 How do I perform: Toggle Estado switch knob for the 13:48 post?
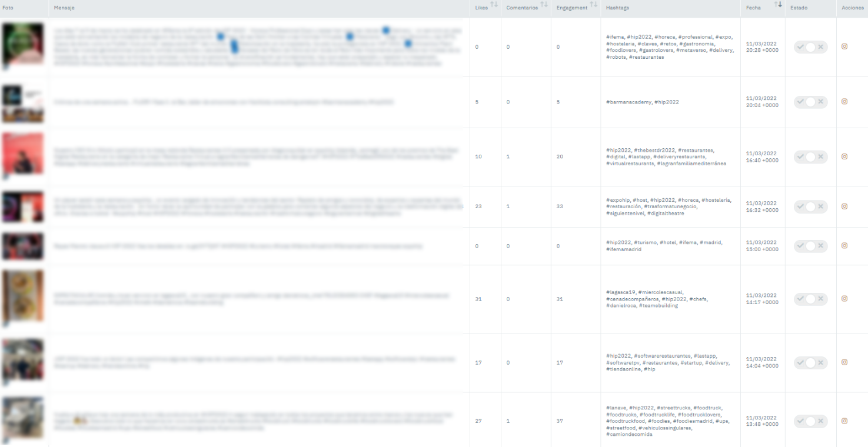tap(810, 421)
